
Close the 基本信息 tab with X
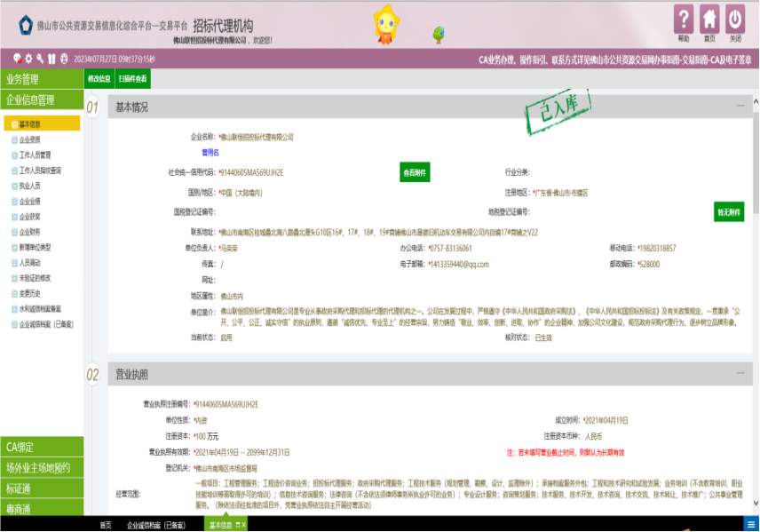[x=244, y=525]
